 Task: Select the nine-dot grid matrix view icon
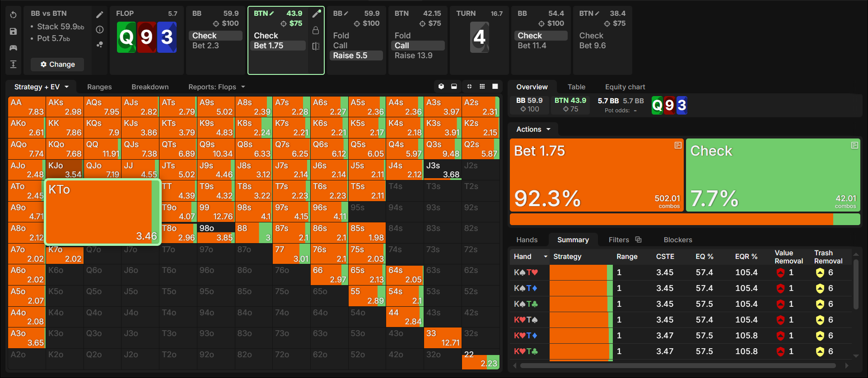point(482,87)
